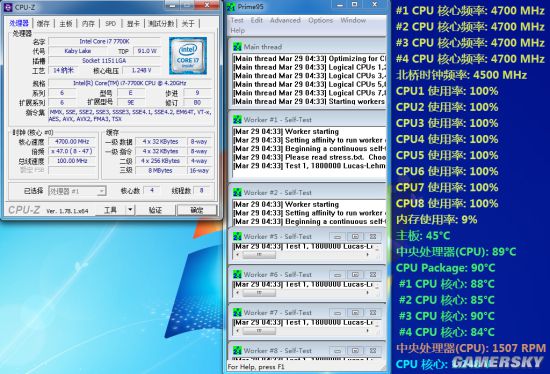Close the Worker #7 child window
The width and height of the screenshot is (550, 374).
click(x=373, y=313)
